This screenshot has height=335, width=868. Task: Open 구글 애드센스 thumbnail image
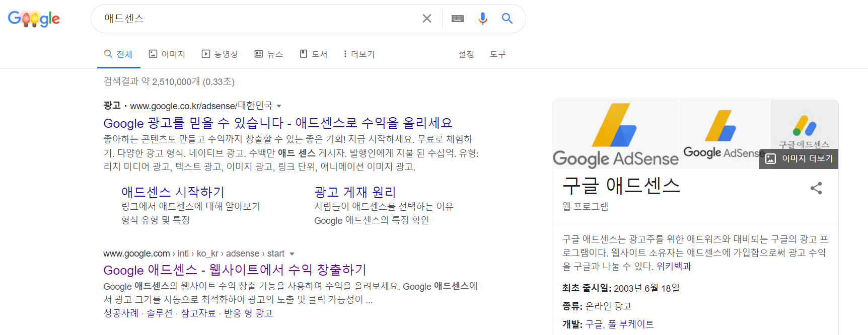point(804,125)
